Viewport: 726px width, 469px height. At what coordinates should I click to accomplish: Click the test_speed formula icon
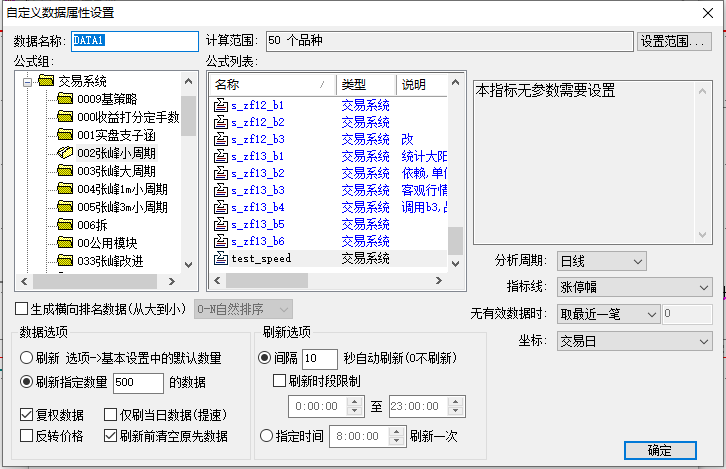[x=221, y=258]
